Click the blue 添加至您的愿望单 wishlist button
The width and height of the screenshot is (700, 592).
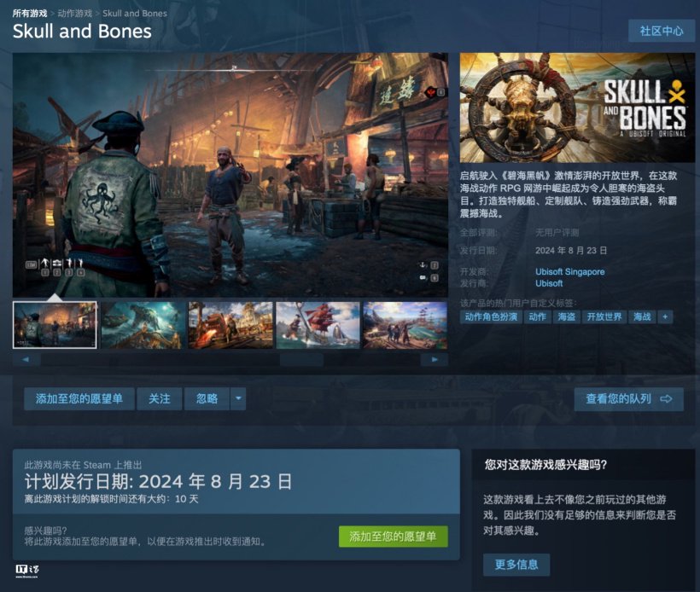(x=79, y=398)
